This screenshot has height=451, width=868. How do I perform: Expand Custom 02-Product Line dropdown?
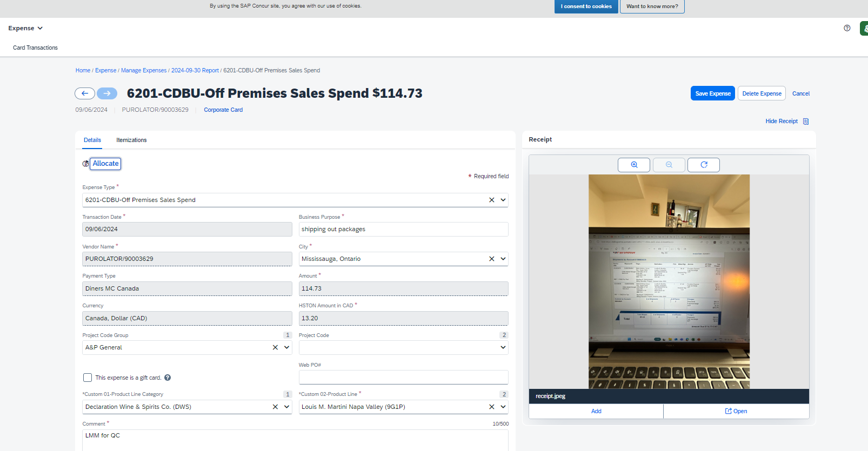(503, 407)
